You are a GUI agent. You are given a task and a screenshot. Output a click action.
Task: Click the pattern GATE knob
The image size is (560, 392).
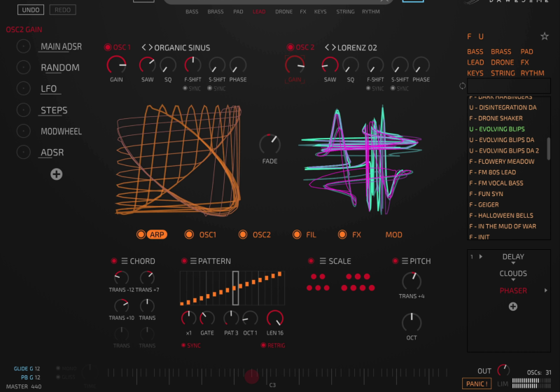point(206,318)
